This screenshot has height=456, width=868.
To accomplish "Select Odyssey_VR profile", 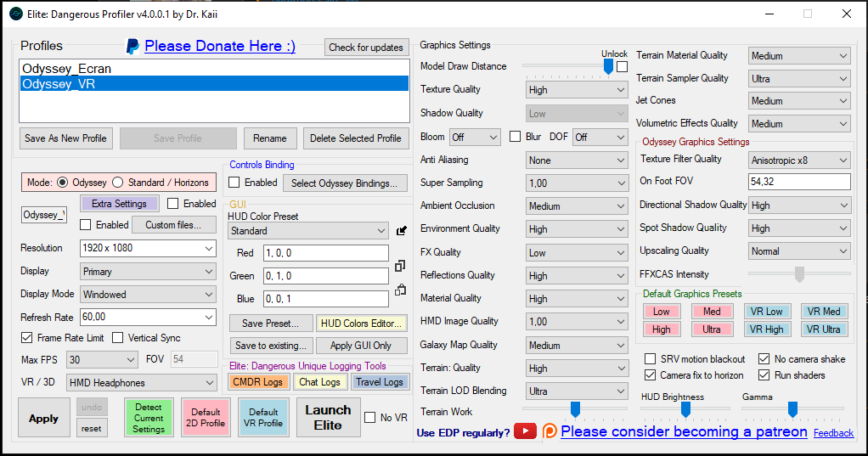I will coord(213,83).
